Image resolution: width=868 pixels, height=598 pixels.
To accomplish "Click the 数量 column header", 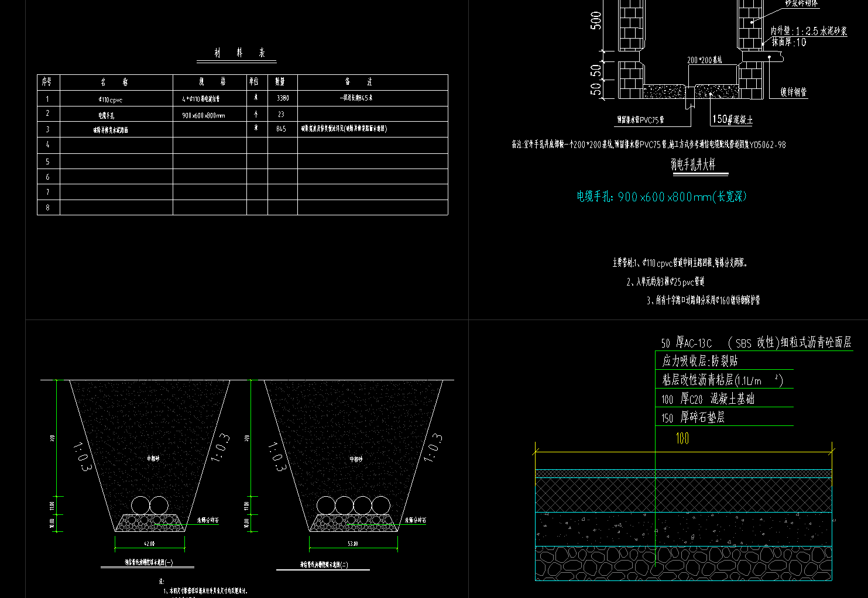I will point(280,82).
